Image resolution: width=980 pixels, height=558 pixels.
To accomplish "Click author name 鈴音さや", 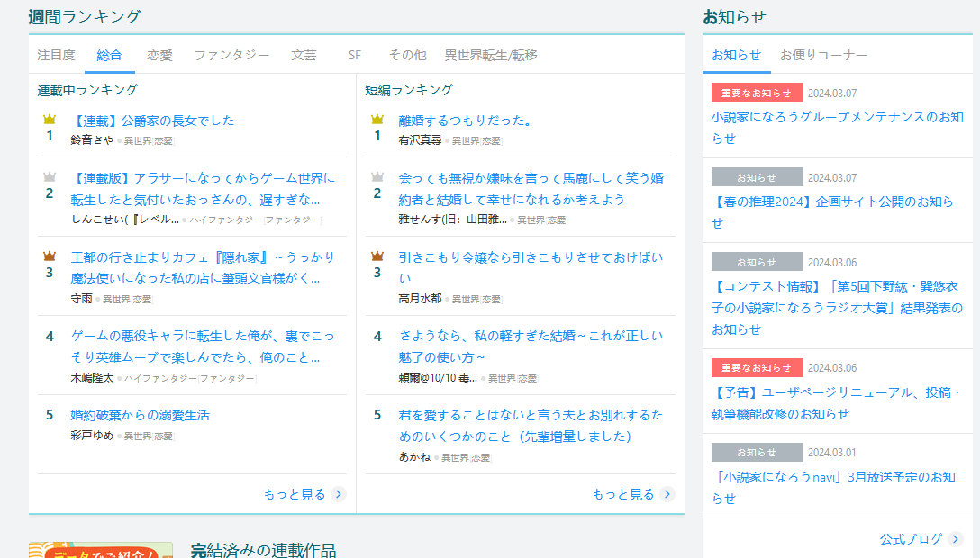I will (x=92, y=140).
